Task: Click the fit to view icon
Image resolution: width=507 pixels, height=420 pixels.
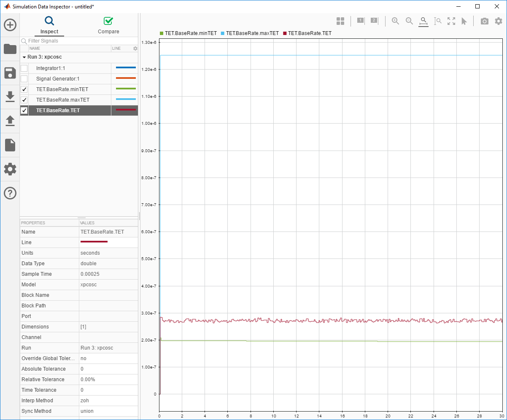Action: tap(451, 21)
